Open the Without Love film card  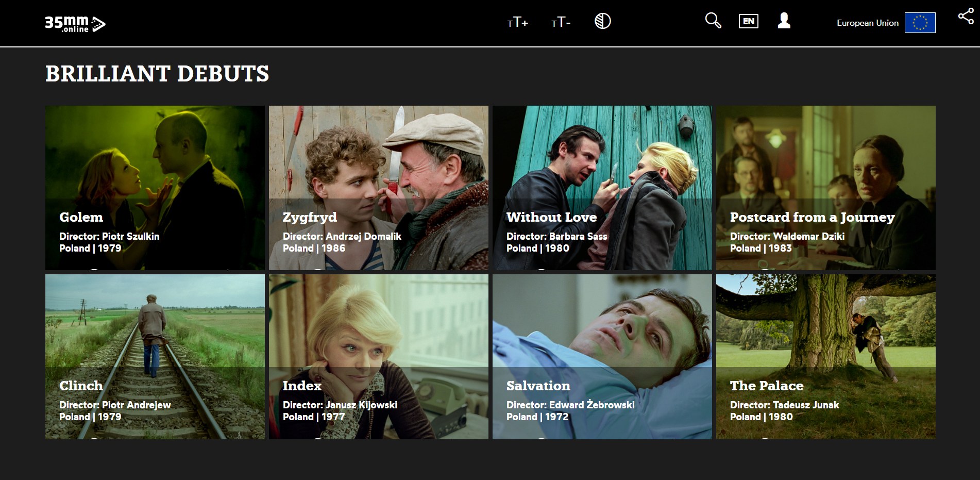[x=602, y=188]
